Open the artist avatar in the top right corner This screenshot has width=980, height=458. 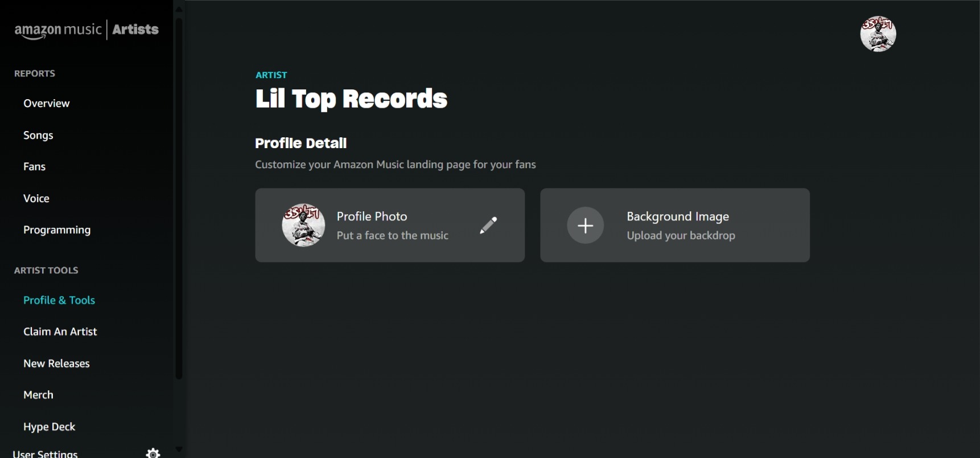(878, 34)
